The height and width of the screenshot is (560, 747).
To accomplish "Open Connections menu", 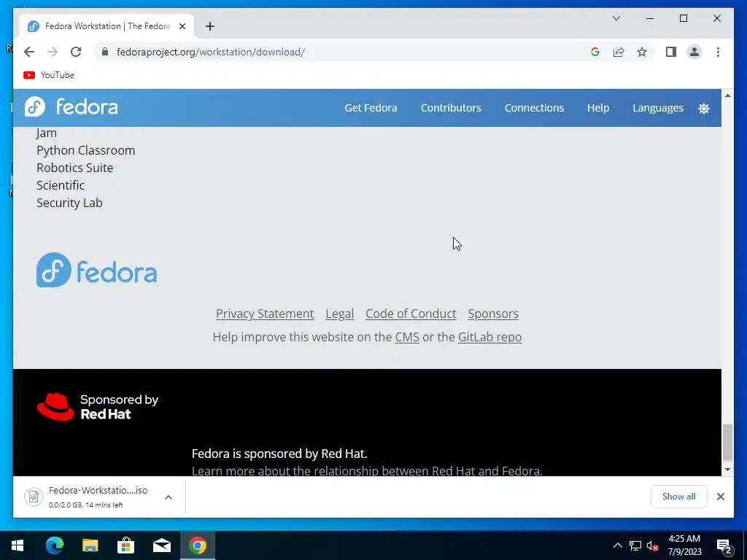I will pos(534,108).
